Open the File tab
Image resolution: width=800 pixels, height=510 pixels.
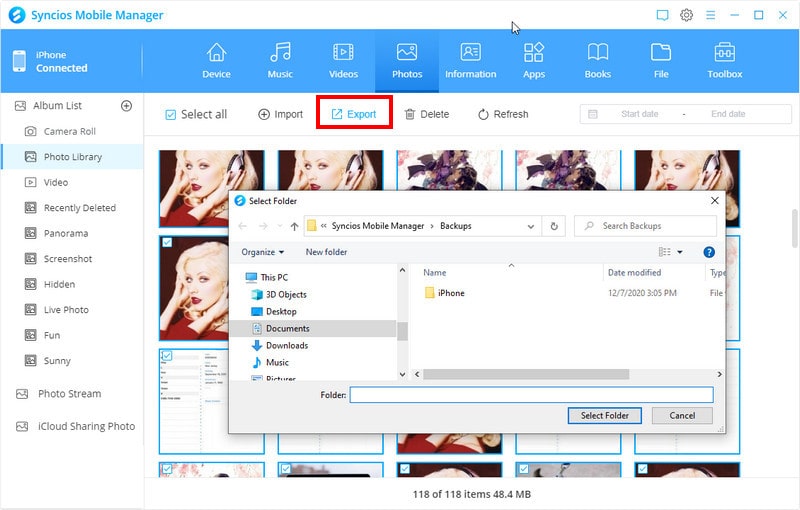point(661,61)
